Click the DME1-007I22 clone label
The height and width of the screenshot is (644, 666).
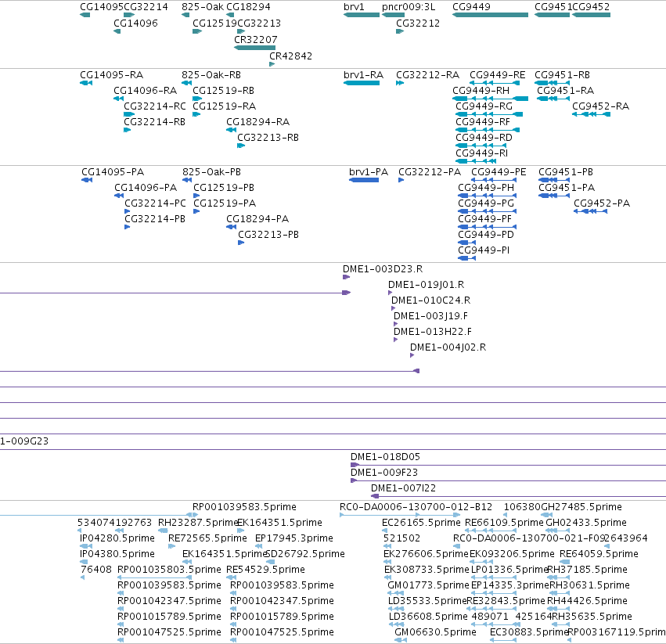tap(404, 488)
